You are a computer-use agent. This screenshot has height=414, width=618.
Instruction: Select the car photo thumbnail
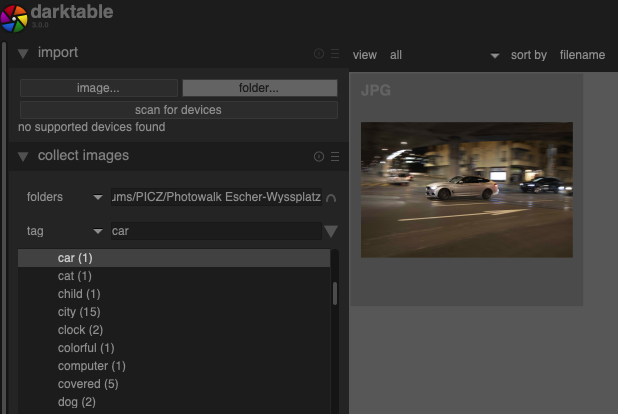point(466,189)
